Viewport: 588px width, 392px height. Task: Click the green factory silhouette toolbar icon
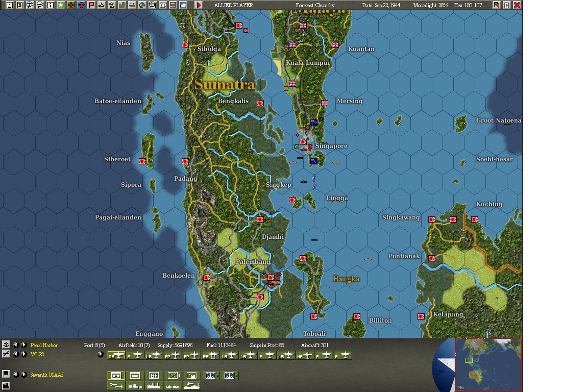121,5
